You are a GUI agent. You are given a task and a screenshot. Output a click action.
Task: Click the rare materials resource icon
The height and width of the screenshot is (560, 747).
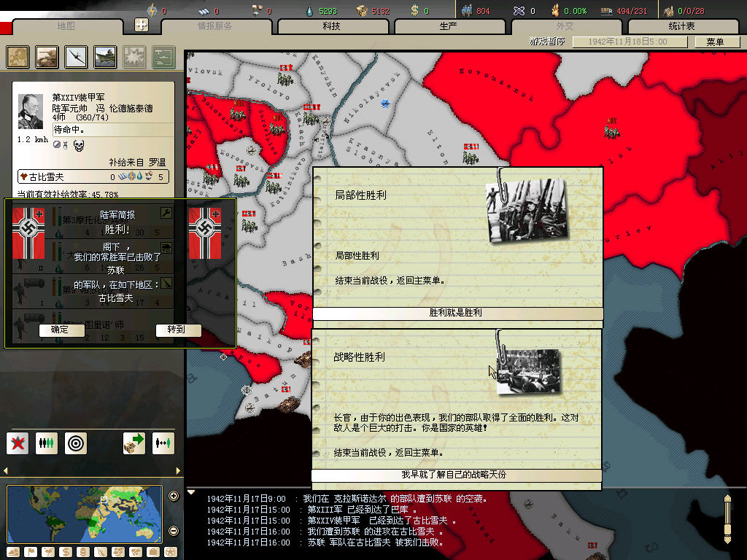[257, 10]
